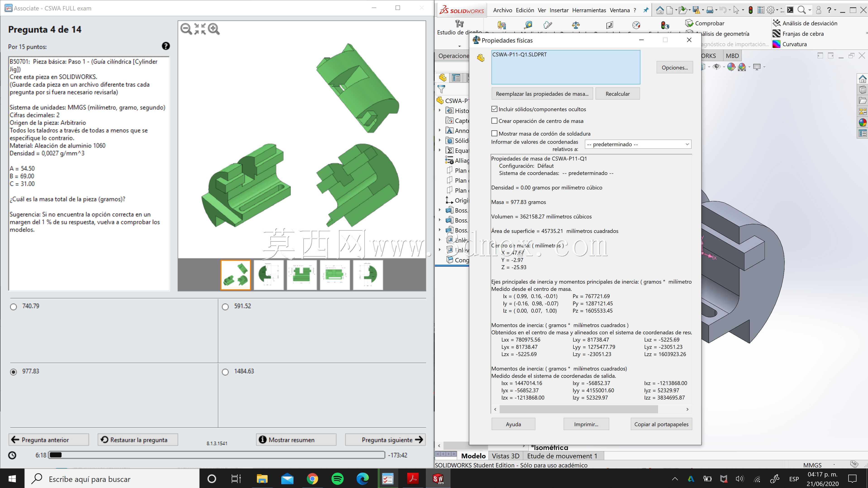Open Insertar menu in SOLIDWORKS
Screen dimensions: 868x488
pos(559,10)
